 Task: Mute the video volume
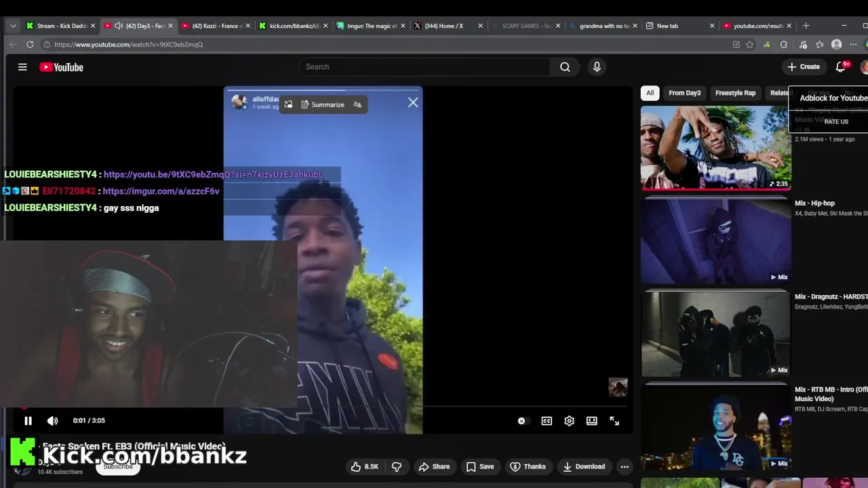point(52,421)
